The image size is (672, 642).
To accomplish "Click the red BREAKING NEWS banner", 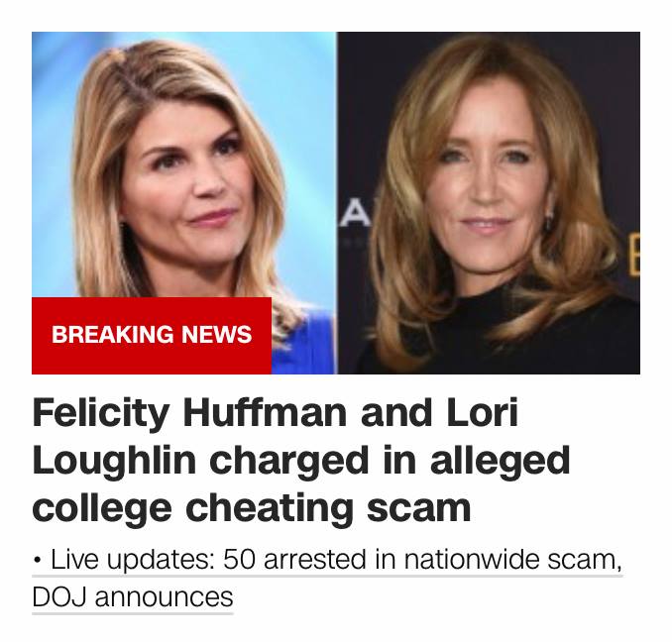I will (152, 335).
